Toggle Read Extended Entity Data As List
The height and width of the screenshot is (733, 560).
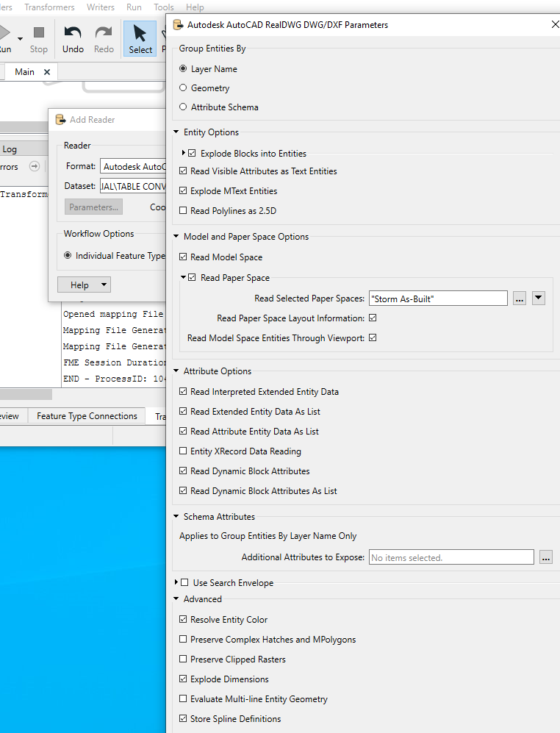183,412
